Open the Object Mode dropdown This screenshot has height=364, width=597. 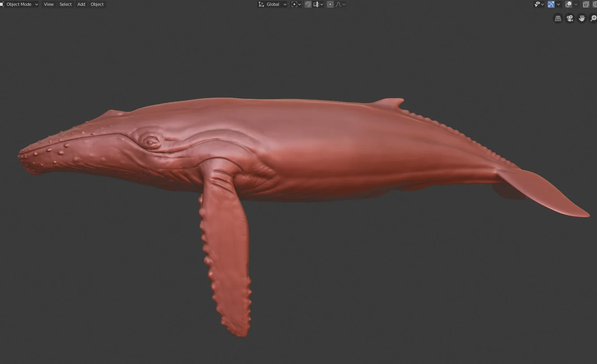click(x=19, y=4)
